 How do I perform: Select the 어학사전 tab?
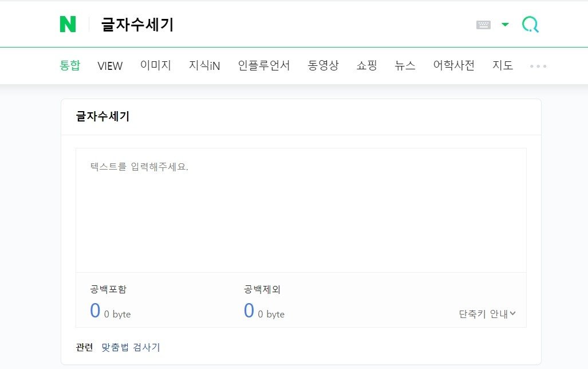[453, 65]
